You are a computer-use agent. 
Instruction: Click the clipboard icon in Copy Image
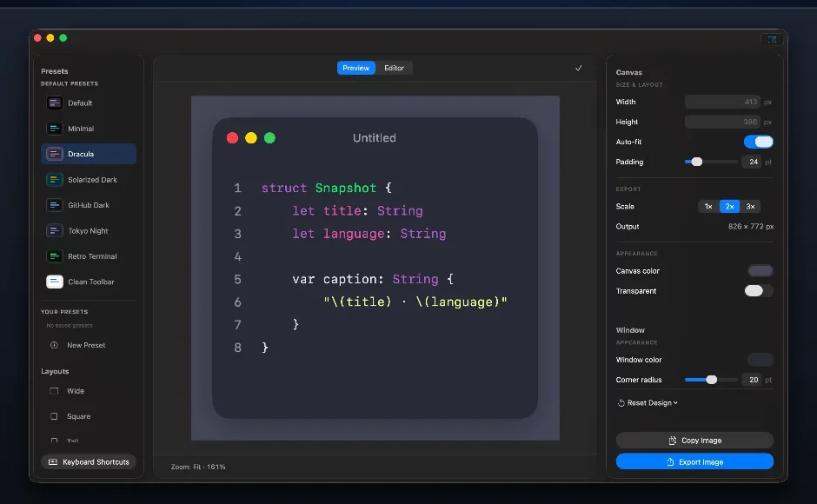673,441
